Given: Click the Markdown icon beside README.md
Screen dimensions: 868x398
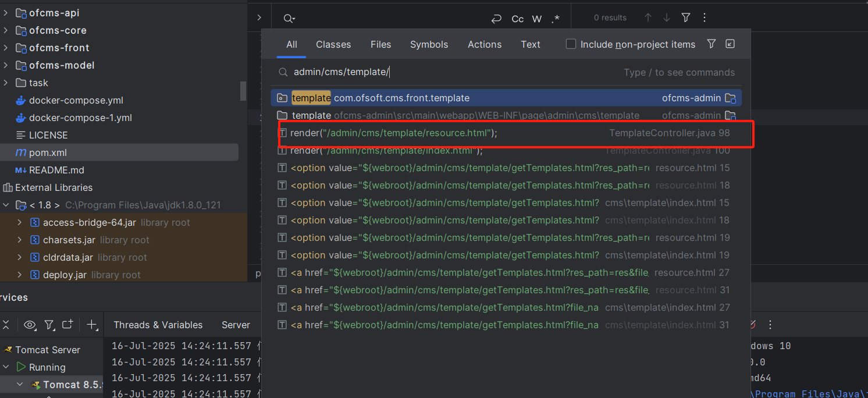Looking at the screenshot, I should click(x=21, y=170).
